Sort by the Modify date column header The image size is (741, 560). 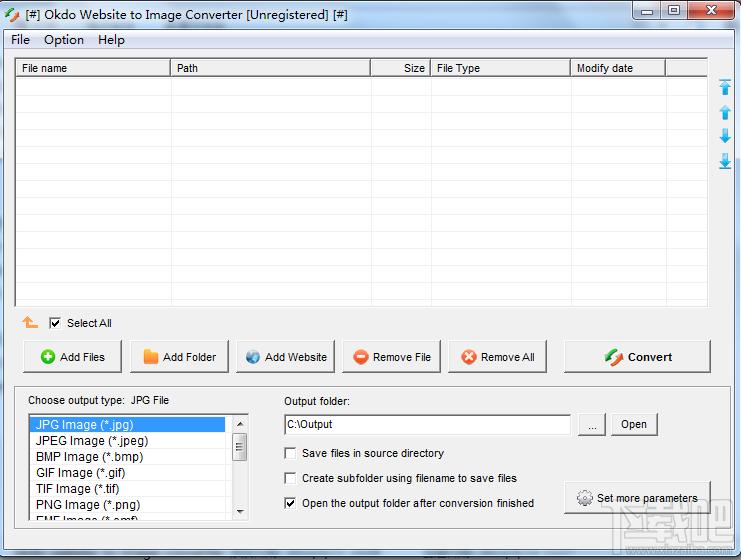(x=618, y=68)
